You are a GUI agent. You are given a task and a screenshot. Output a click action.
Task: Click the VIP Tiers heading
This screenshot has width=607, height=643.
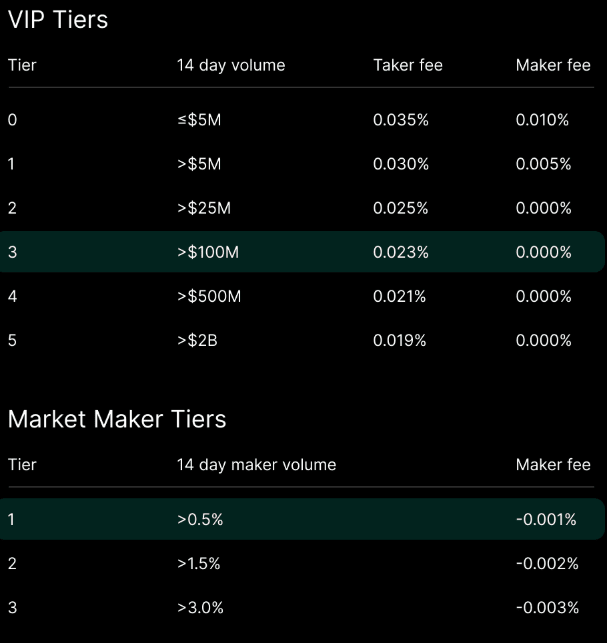click(58, 20)
